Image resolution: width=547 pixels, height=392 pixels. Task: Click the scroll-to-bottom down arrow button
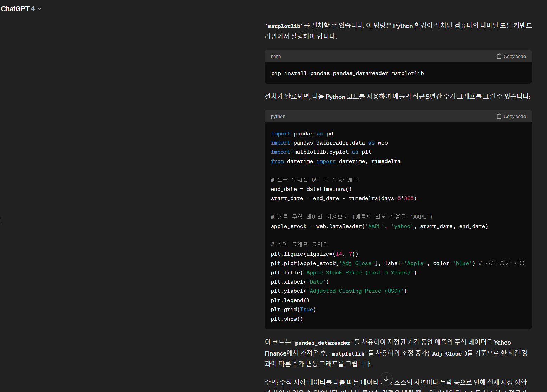[x=386, y=379]
